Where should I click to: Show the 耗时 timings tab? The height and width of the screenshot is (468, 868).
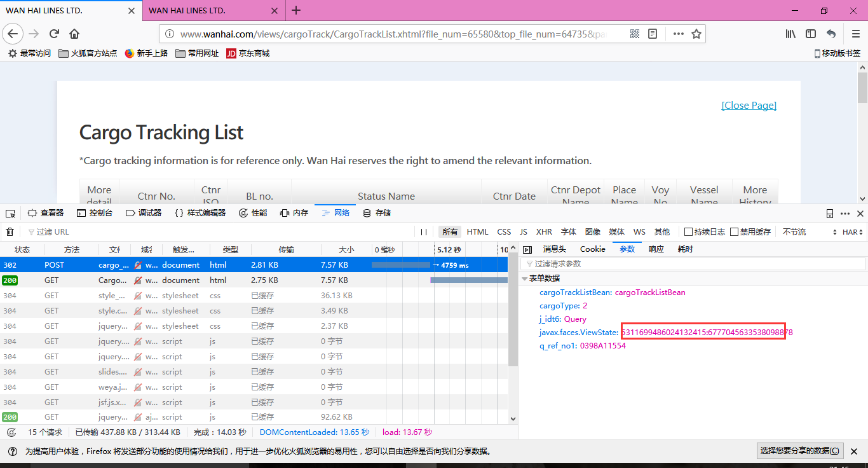tap(686, 249)
